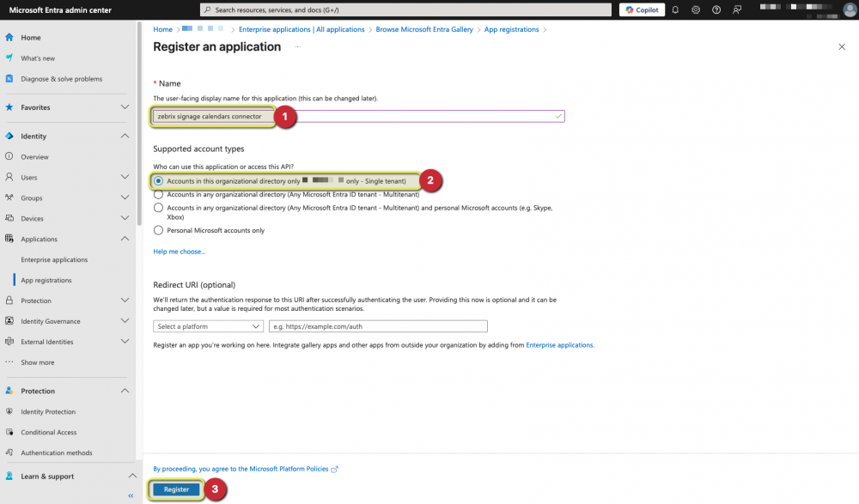Click the Enterprise applications link in footer text
Viewport: 859px width, 504px height.
point(559,345)
